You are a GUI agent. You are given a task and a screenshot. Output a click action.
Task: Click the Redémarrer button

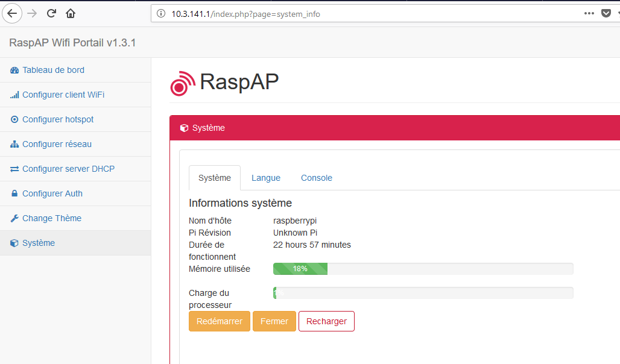coord(220,321)
